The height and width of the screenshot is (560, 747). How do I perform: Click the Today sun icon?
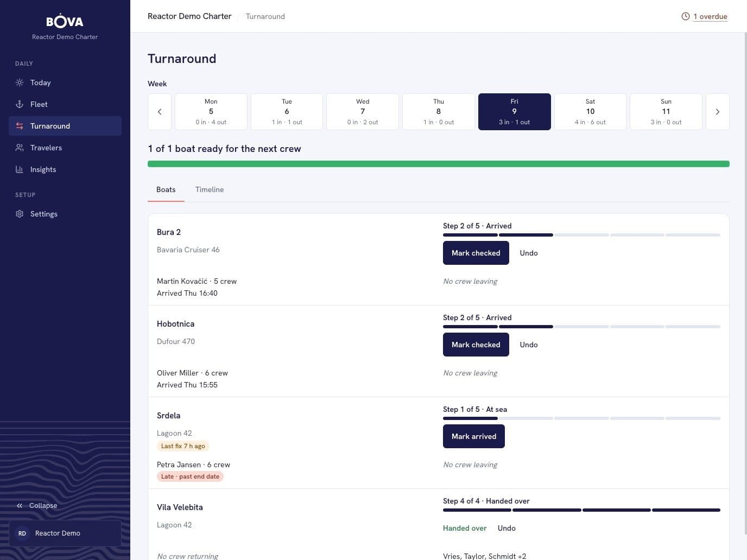pyautogui.click(x=20, y=82)
